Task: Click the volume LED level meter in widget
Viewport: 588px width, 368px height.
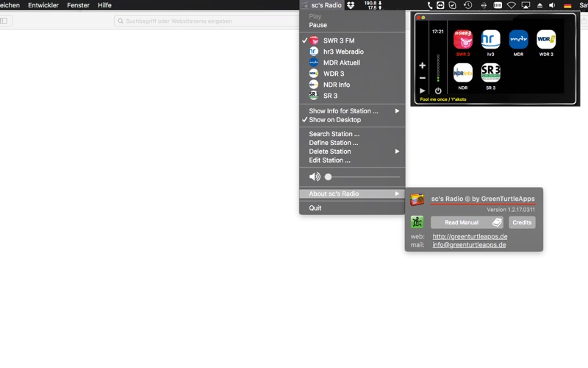Action: (x=438, y=68)
